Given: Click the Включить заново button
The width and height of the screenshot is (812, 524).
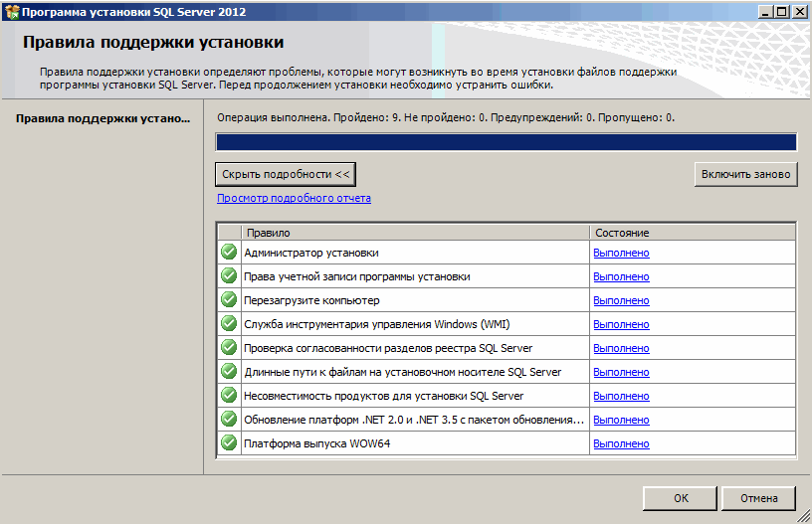Looking at the screenshot, I should [x=745, y=174].
